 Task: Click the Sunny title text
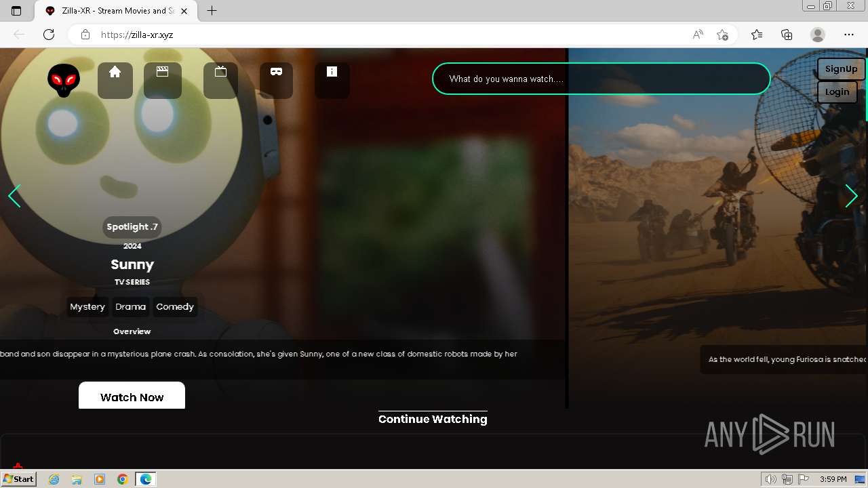click(x=132, y=264)
